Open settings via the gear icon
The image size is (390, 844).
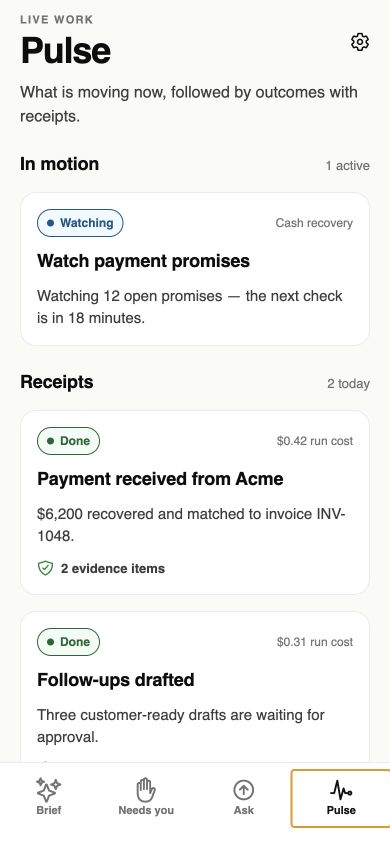359,42
